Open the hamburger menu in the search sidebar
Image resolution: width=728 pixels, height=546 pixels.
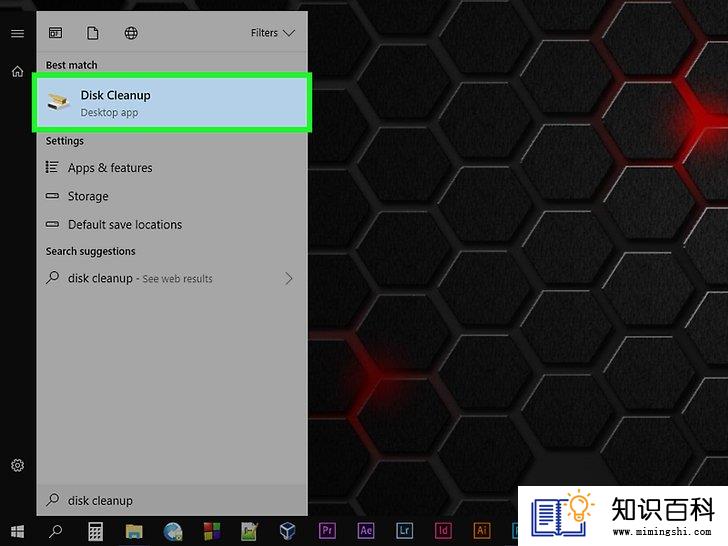tap(18, 33)
